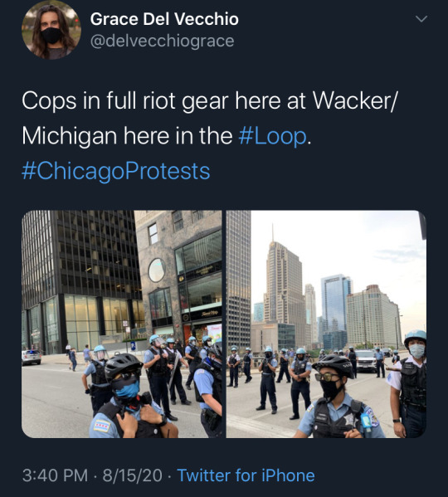
Task: Follow the #ChicagoProtests hashtag link
Action: [116, 171]
